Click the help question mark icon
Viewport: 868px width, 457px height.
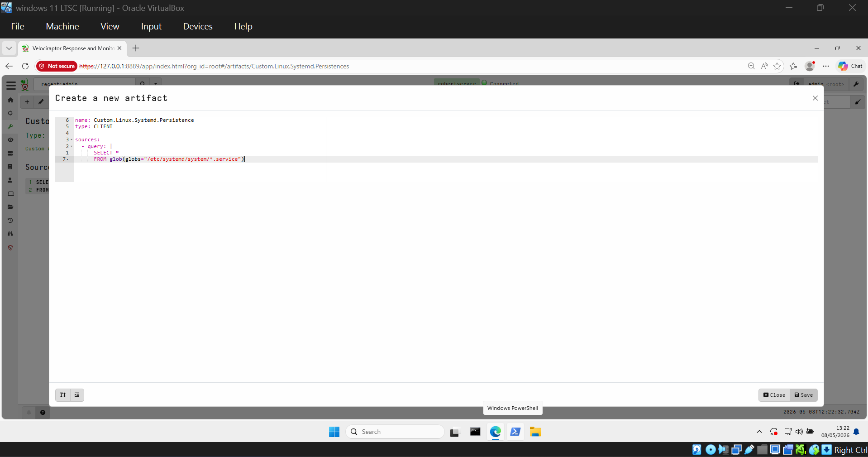43,413
